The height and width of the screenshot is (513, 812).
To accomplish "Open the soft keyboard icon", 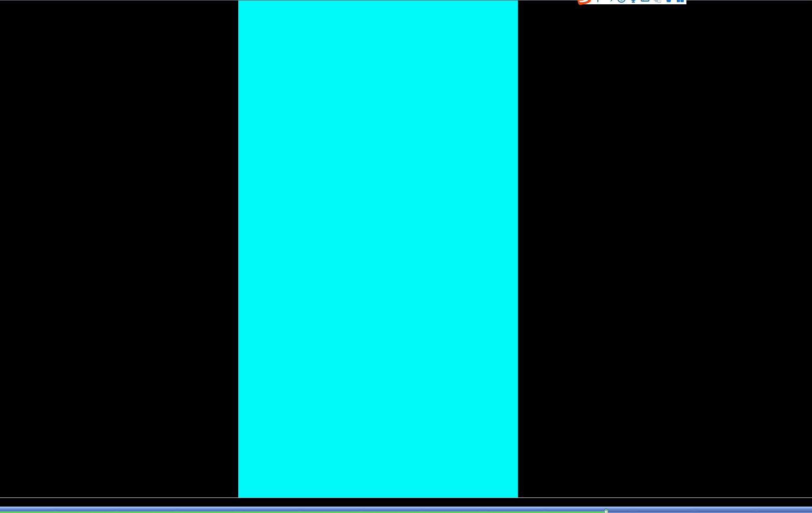I will coord(645,1).
